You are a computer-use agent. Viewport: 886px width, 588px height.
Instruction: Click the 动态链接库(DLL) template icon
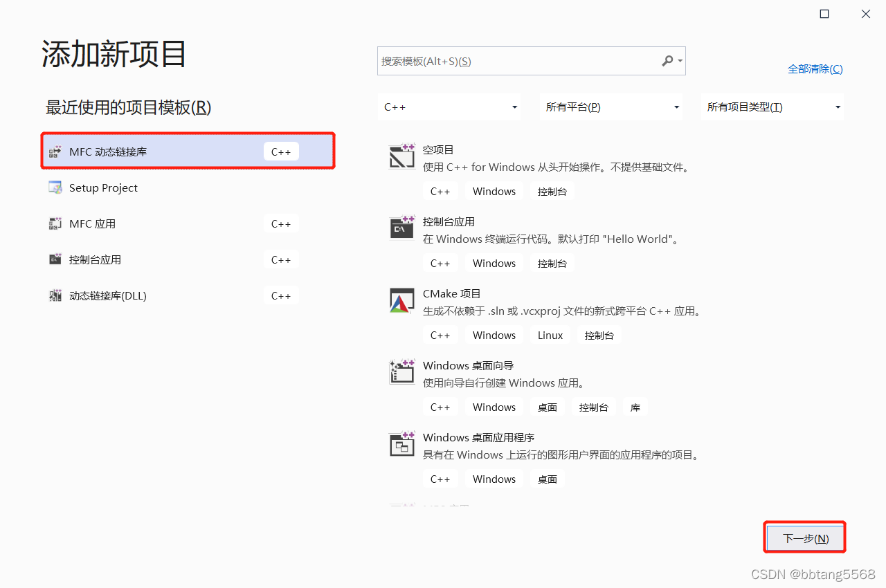(x=55, y=295)
